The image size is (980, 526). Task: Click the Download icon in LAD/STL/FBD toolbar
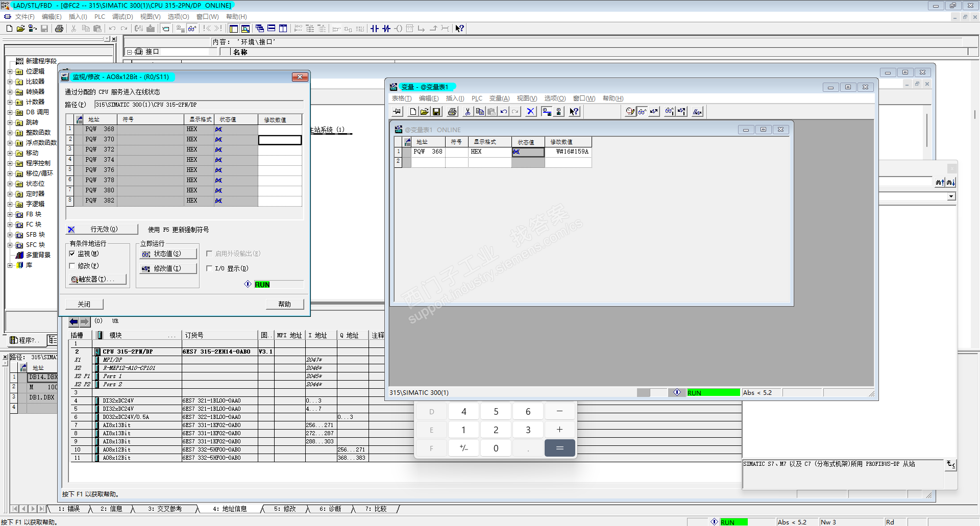(x=151, y=29)
